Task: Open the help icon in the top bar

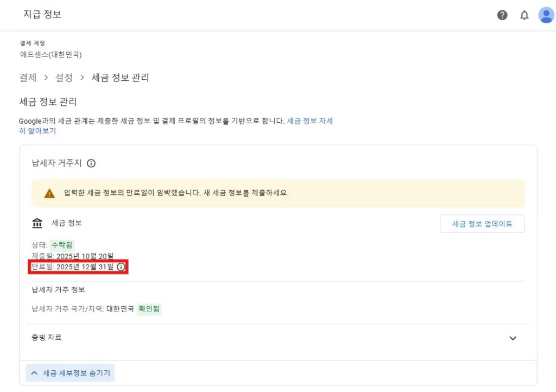Action: (502, 15)
